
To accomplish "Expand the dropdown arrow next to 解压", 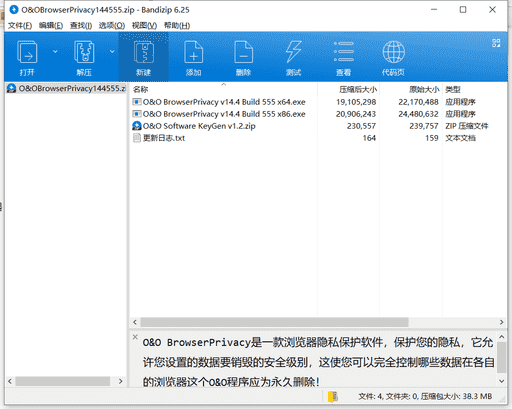I will click(112, 52).
